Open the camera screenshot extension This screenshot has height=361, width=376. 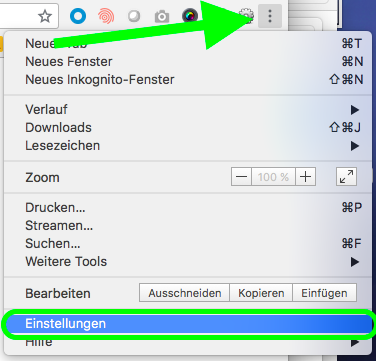pos(162,16)
